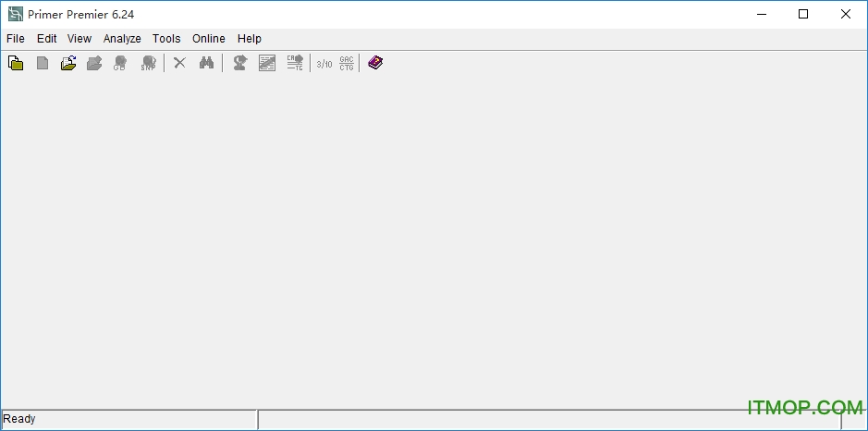
Task: Click the GAC/CTG sequence toolbar icon
Action: (347, 63)
